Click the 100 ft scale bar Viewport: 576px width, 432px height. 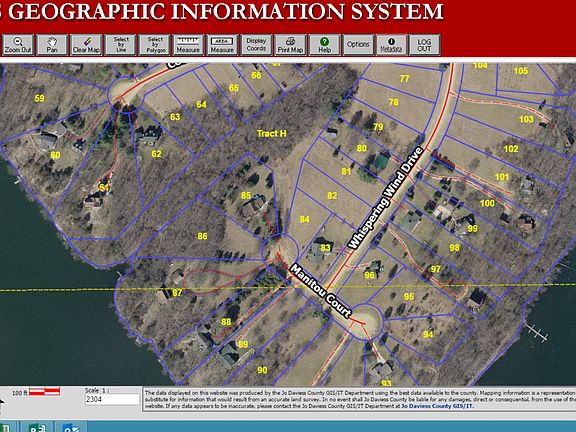coord(44,392)
